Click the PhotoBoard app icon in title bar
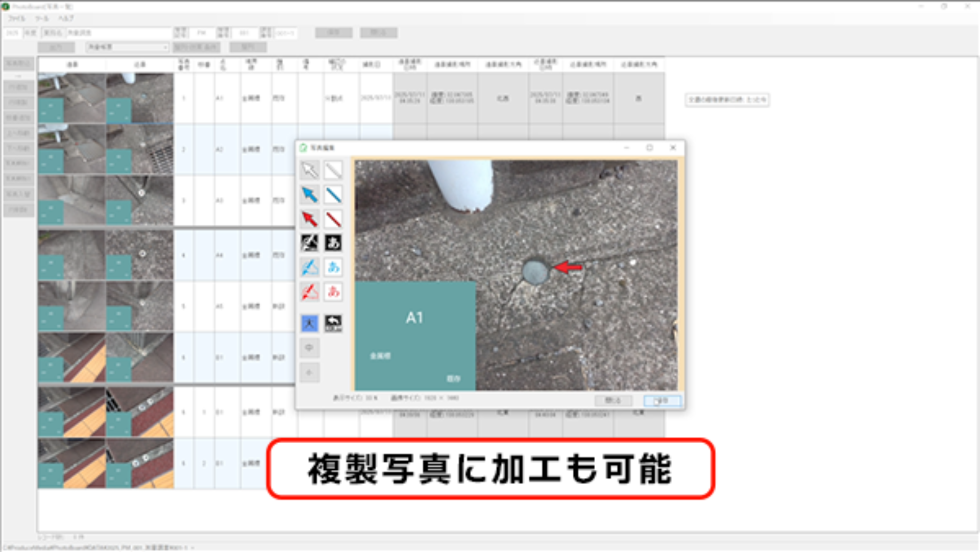This screenshot has width=980, height=552. click(x=6, y=7)
